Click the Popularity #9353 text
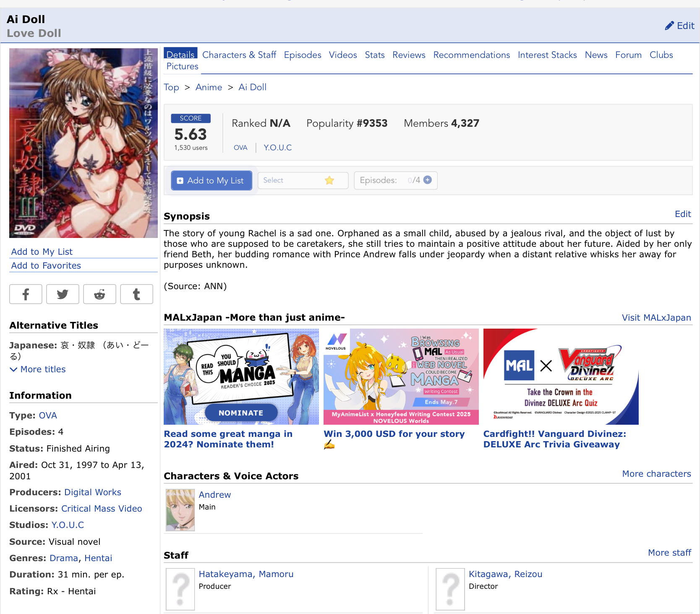This screenshot has height=614, width=700. [x=347, y=123]
